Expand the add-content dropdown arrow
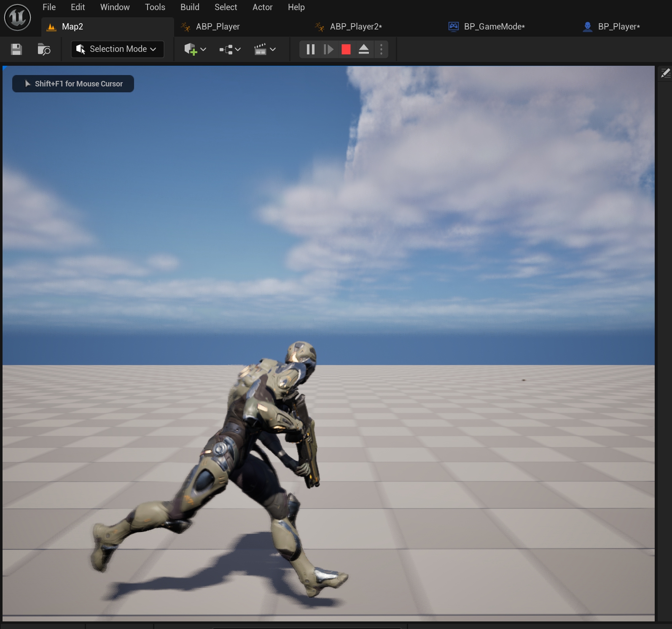 pyautogui.click(x=203, y=49)
